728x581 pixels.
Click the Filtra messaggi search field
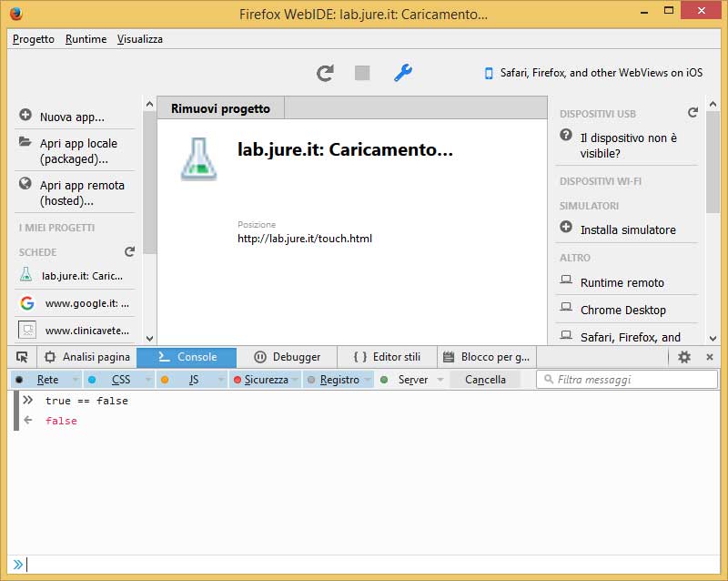coord(627,380)
